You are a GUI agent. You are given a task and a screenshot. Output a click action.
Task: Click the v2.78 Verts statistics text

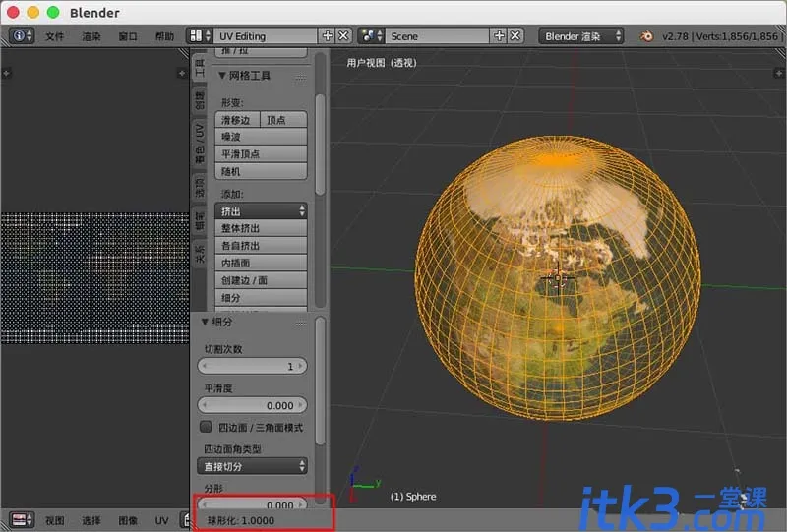pyautogui.click(x=720, y=36)
